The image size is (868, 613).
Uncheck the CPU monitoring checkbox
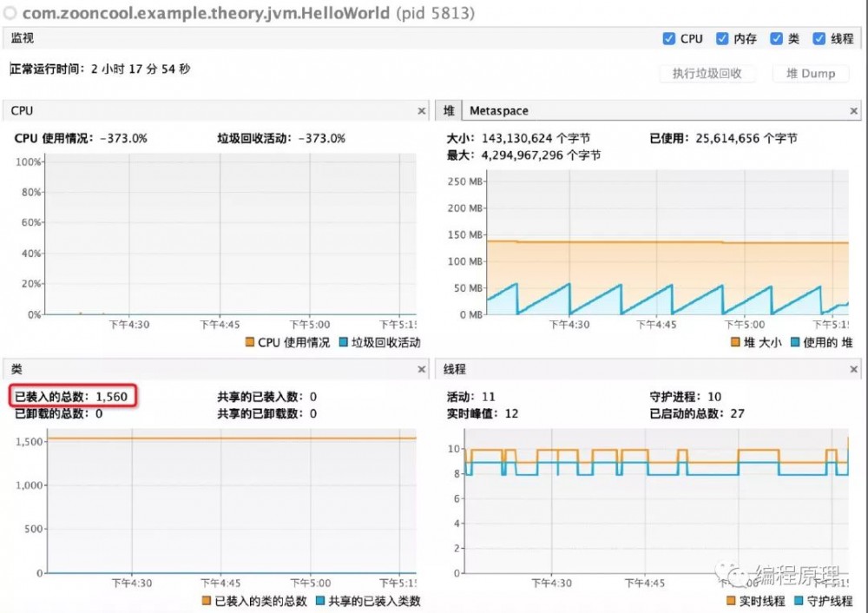pyautogui.click(x=668, y=38)
